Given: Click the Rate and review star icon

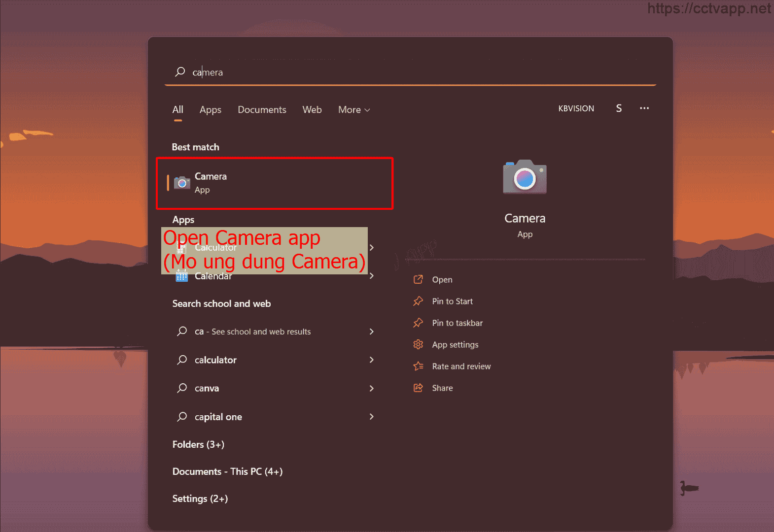Looking at the screenshot, I should point(418,366).
